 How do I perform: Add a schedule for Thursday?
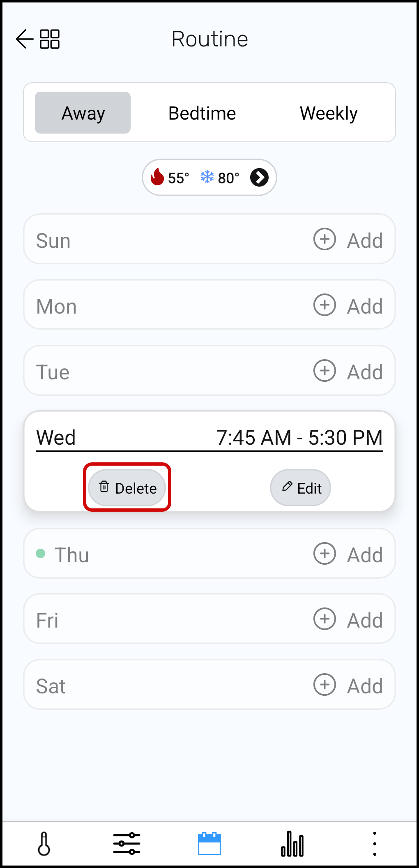348,554
